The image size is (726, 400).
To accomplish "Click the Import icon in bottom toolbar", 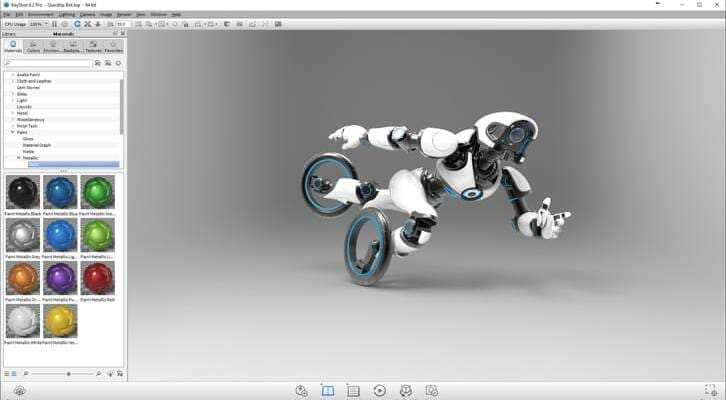I will coord(301,390).
